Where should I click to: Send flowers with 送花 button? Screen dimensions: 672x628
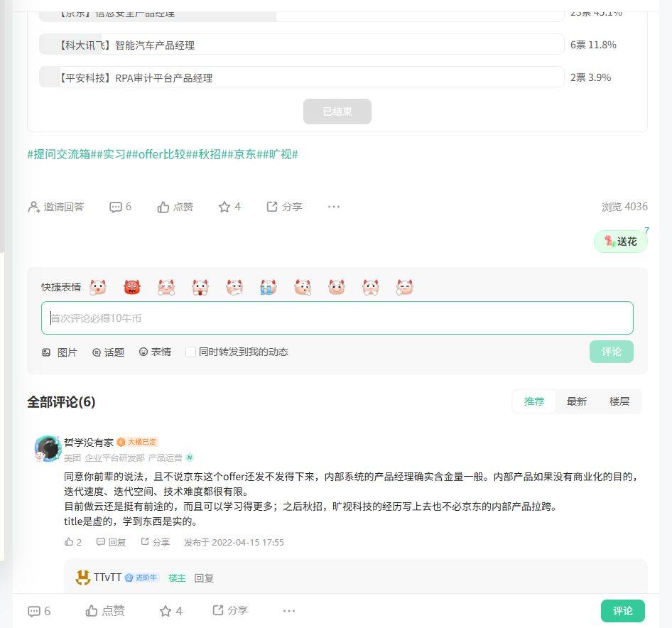coord(620,242)
